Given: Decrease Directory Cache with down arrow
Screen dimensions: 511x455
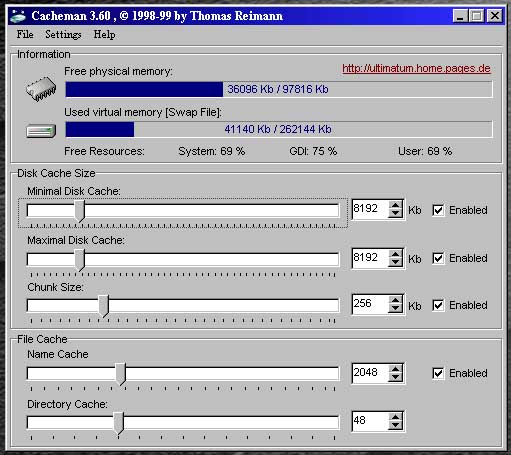Looking at the screenshot, I should (x=395, y=426).
